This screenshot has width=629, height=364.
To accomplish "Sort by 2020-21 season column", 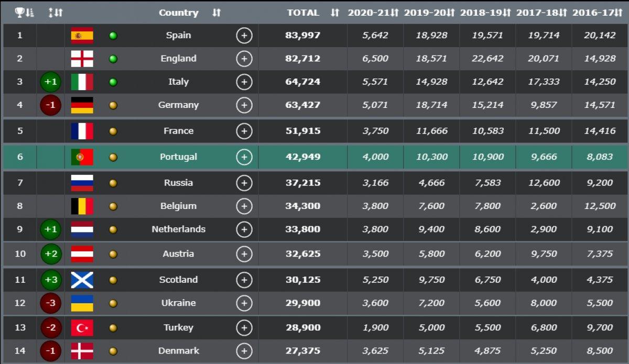I will 373,13.
